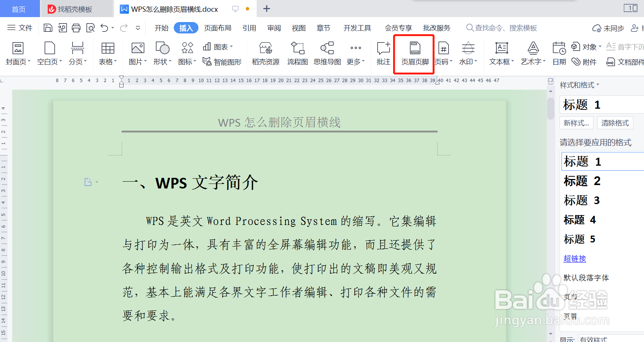Expand the Undo history dropdown arrow
644x342 pixels.
coord(113,28)
